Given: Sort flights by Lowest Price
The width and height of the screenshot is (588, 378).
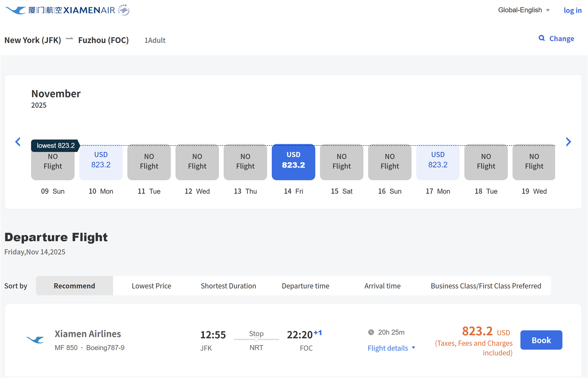Looking at the screenshot, I should click(151, 286).
